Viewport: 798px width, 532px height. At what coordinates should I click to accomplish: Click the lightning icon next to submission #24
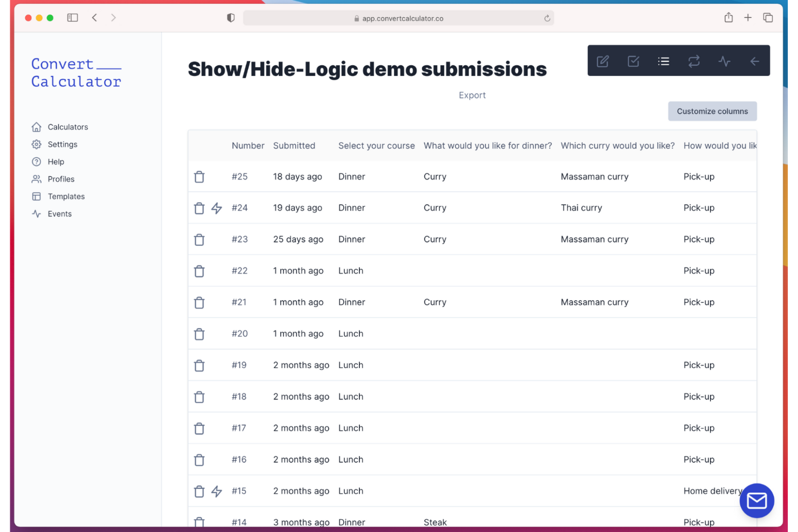click(217, 208)
